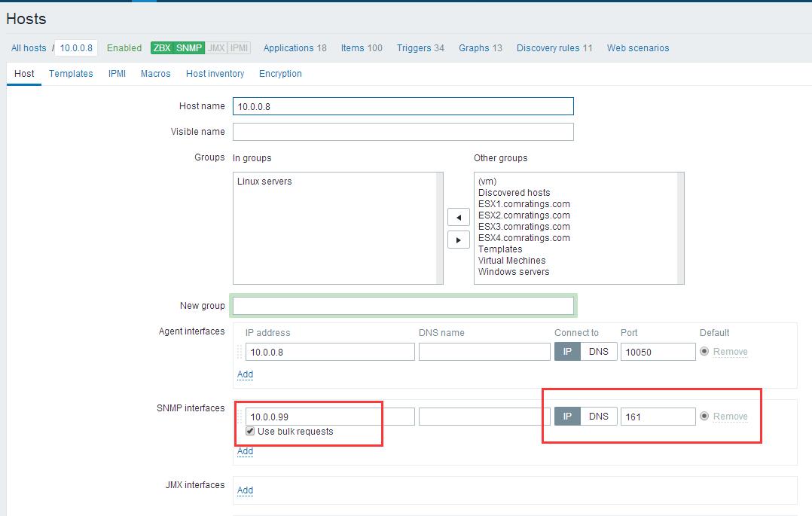812x516 pixels.
Task: Select Windows servers group
Action: point(514,272)
